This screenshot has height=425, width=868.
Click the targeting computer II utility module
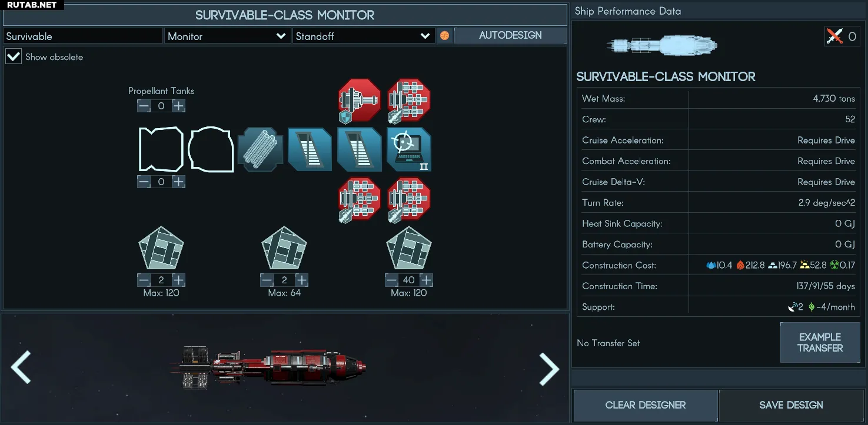coord(409,149)
